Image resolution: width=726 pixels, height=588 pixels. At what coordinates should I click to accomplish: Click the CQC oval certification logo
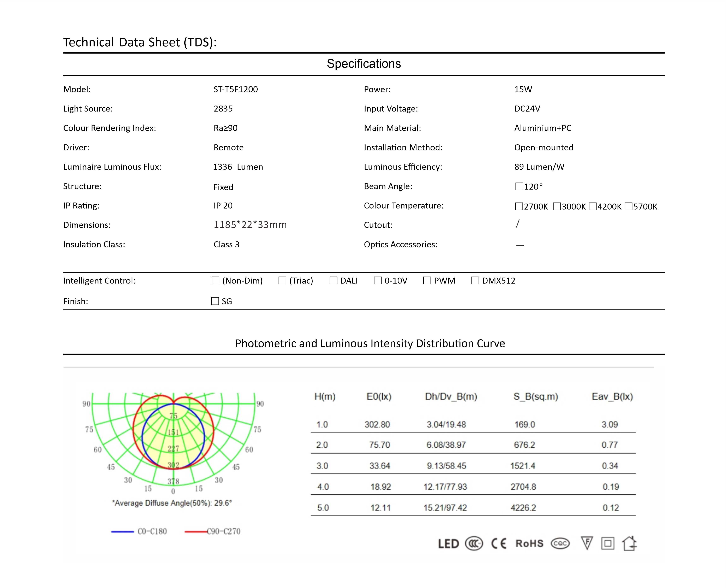pos(560,544)
